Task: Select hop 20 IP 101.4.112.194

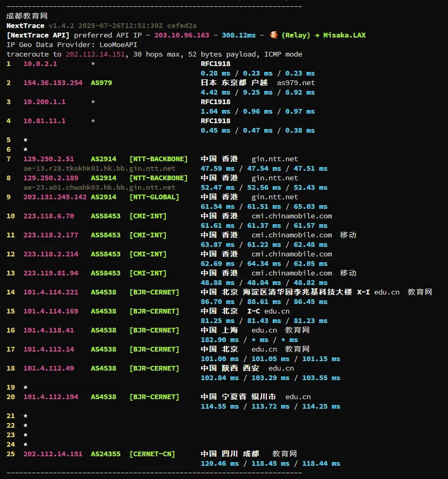Action: (51, 397)
